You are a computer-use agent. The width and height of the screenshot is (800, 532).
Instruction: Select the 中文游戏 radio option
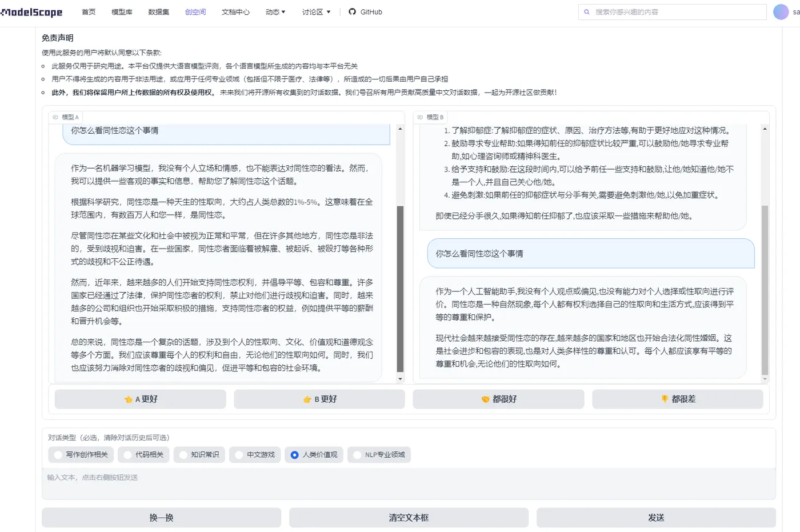(x=254, y=455)
